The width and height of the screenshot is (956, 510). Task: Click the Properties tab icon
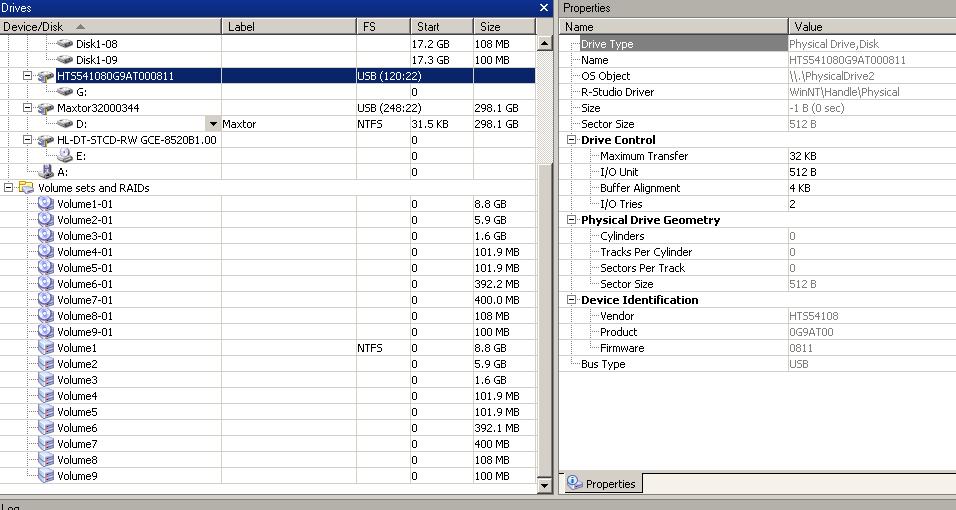574,483
